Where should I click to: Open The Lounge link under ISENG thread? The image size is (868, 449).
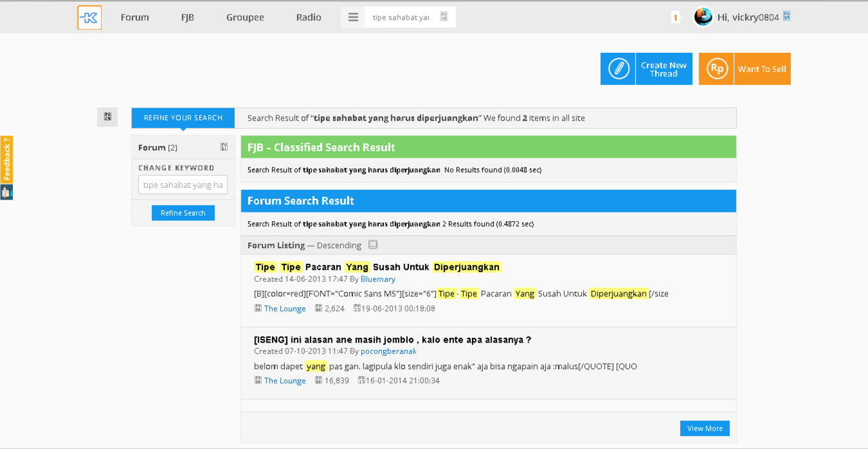coord(285,381)
